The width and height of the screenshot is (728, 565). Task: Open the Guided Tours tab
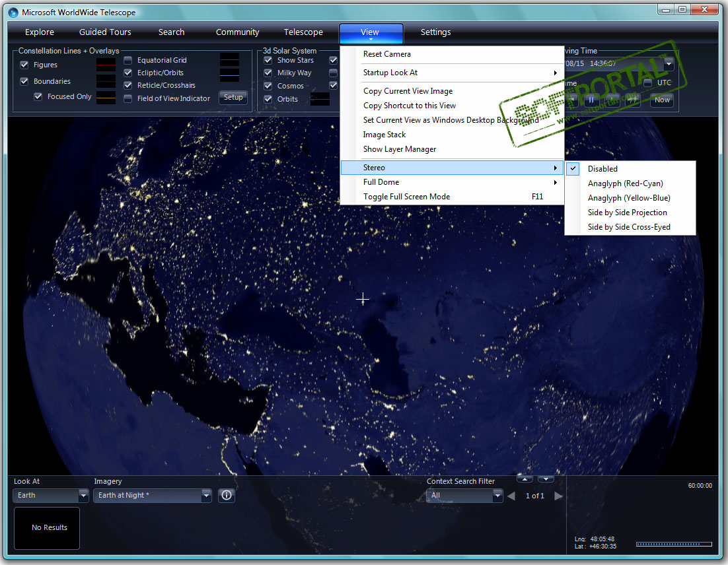(x=105, y=32)
